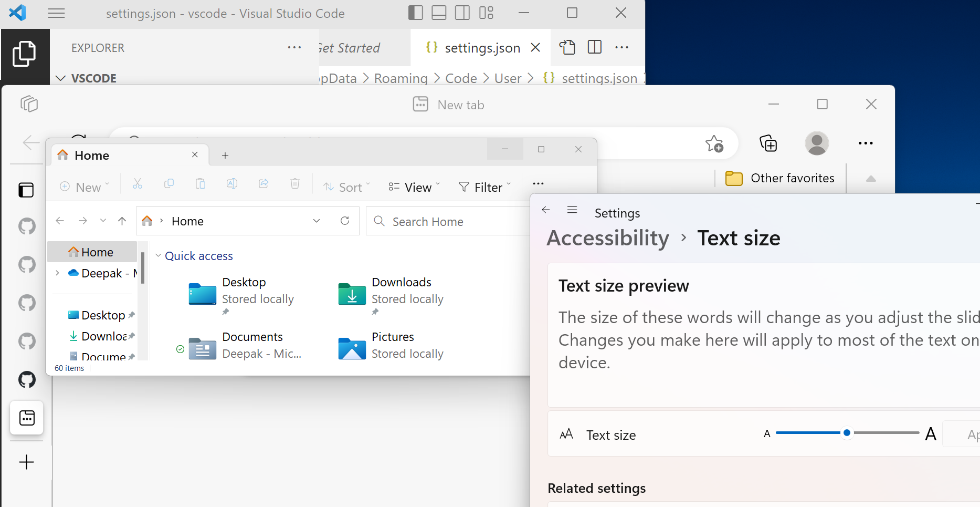Select the active New tab in Edge vertical tabs

27,418
